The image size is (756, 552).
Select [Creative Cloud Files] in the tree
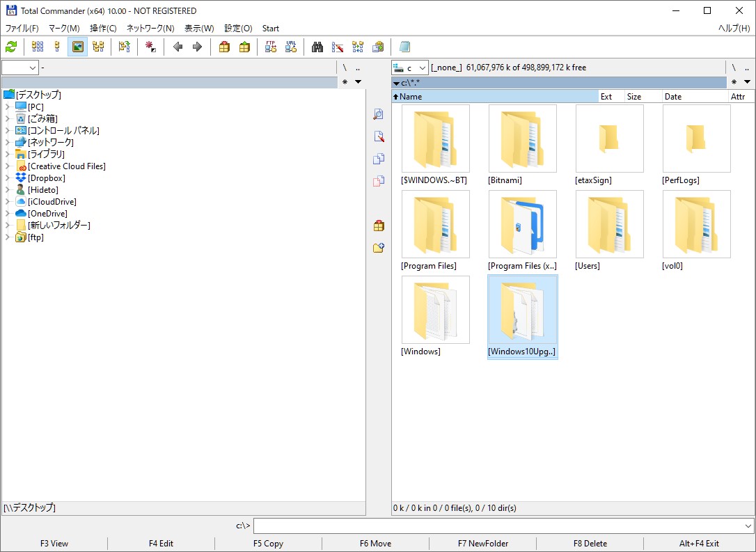pyautogui.click(x=67, y=166)
